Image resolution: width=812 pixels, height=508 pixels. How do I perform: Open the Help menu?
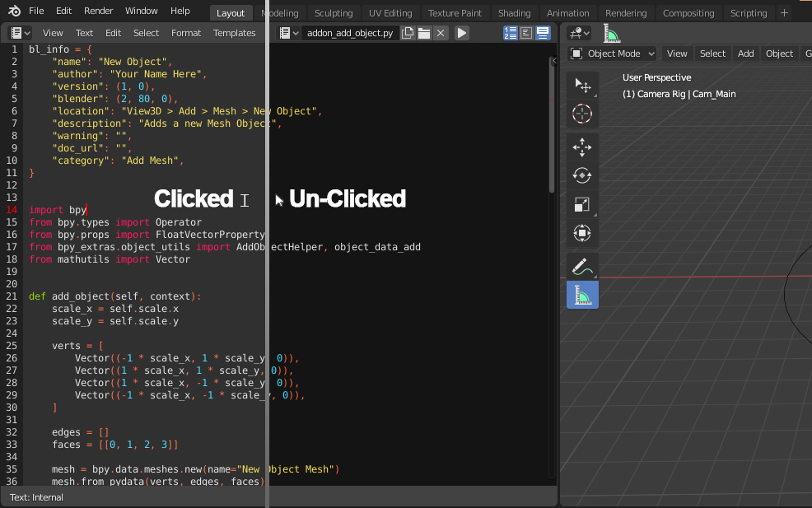point(180,11)
